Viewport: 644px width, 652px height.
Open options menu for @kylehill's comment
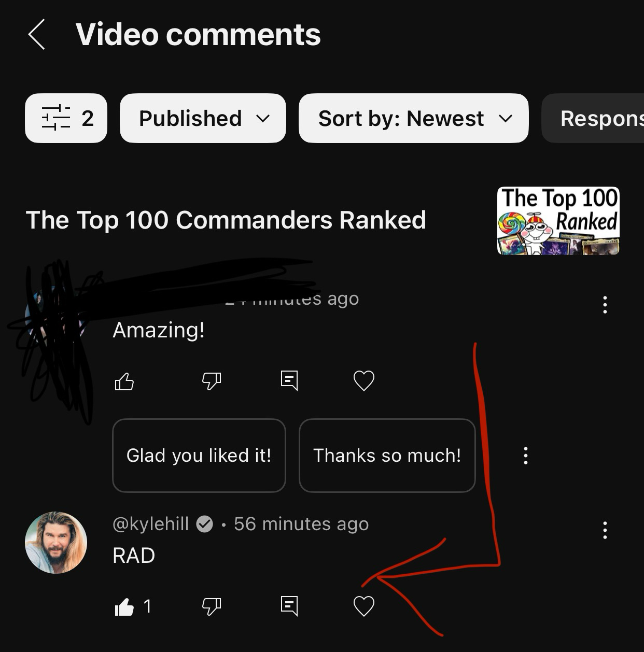(x=605, y=530)
